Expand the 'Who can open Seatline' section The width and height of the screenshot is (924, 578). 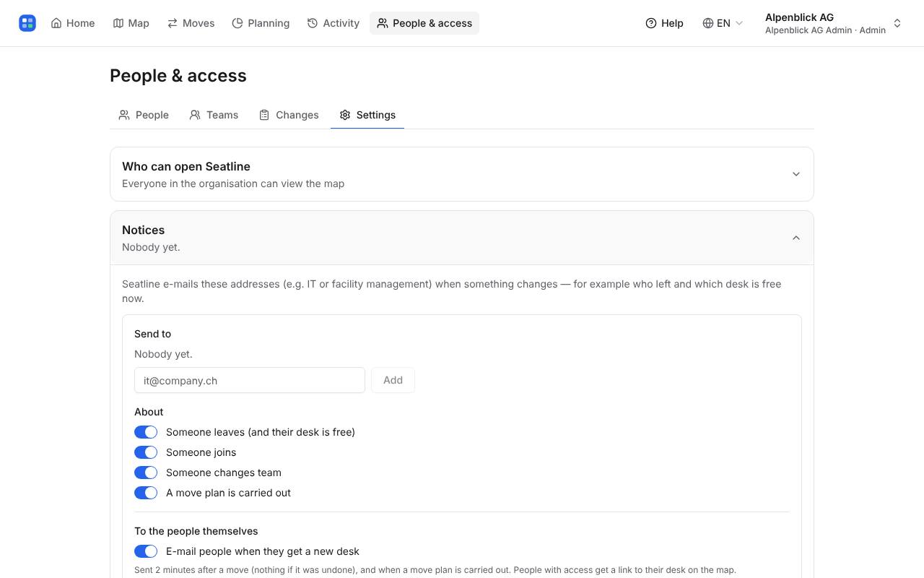coord(462,174)
